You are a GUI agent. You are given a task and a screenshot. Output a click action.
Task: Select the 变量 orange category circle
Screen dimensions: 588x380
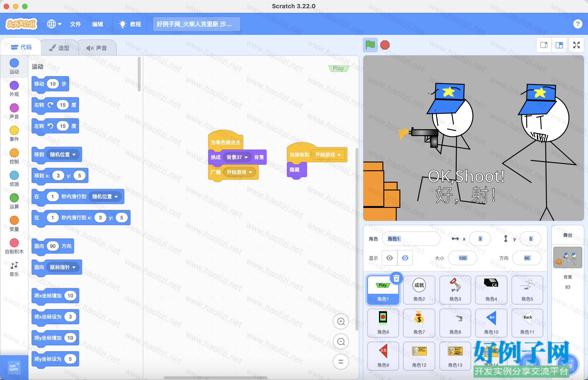[x=14, y=220]
